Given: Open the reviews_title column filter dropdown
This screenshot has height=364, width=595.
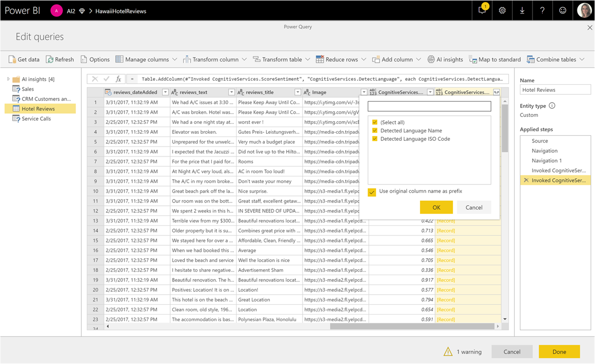Looking at the screenshot, I should [298, 92].
